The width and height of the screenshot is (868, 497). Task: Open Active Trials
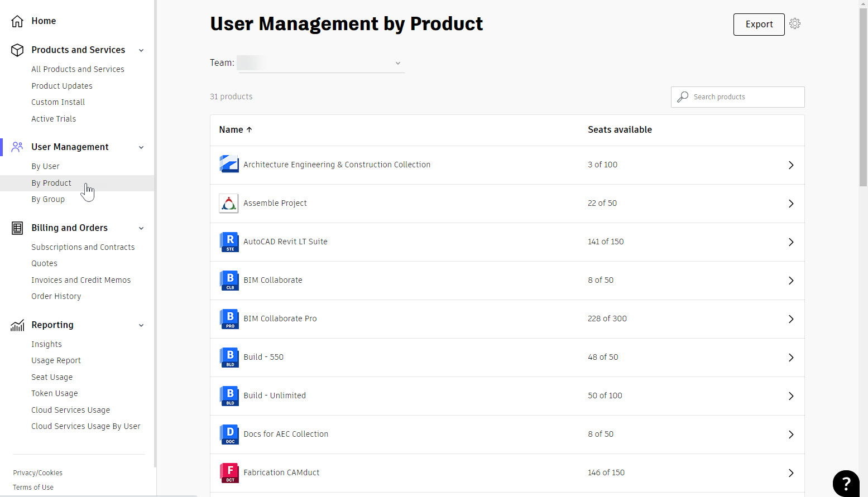pyautogui.click(x=54, y=119)
